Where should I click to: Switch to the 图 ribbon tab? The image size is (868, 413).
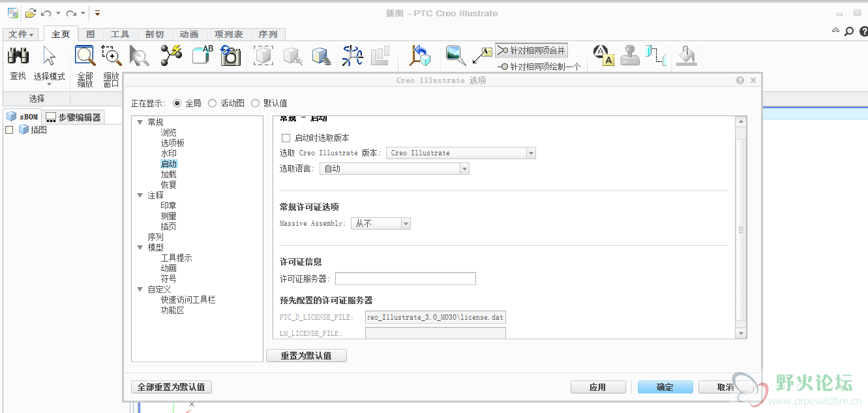(x=91, y=34)
